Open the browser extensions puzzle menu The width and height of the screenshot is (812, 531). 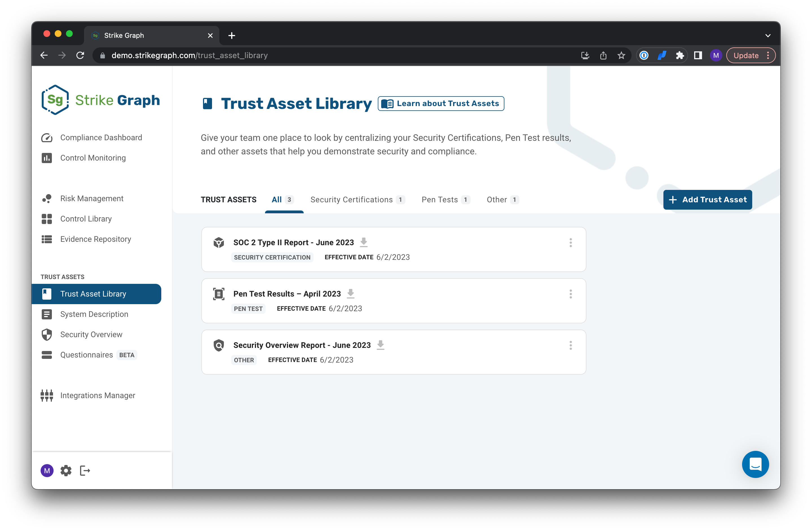point(680,55)
